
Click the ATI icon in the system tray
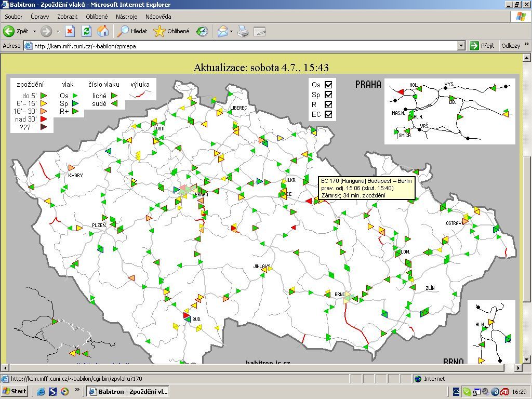[x=504, y=392]
